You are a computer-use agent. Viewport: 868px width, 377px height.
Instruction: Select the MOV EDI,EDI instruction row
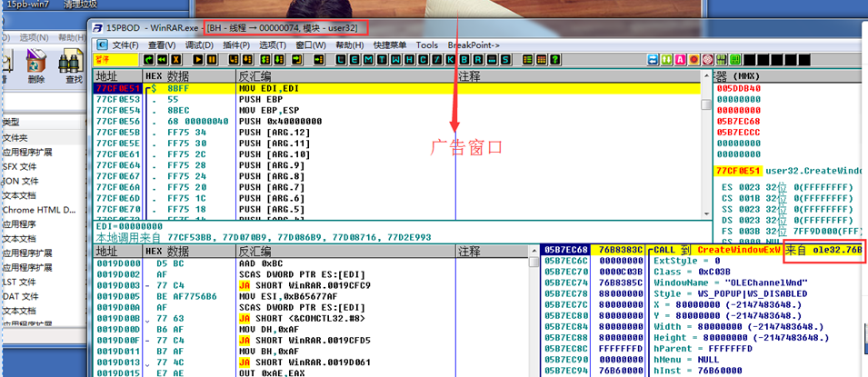[397, 88]
